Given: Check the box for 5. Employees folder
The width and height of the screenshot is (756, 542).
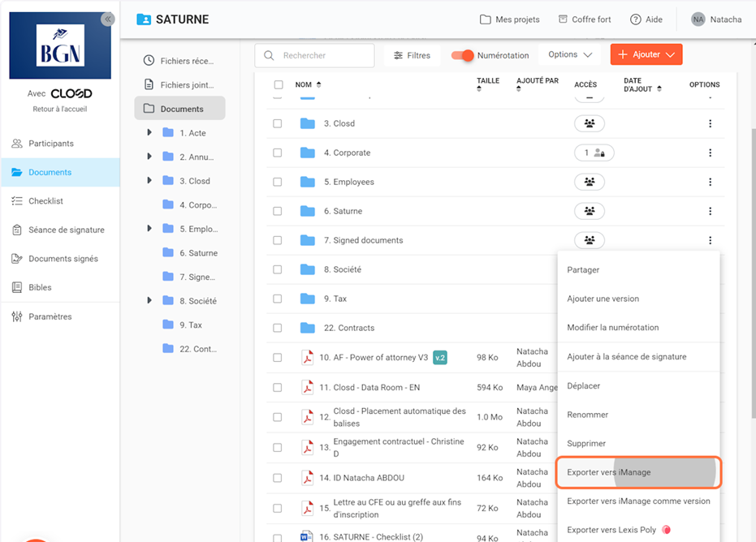Looking at the screenshot, I should 278,182.
